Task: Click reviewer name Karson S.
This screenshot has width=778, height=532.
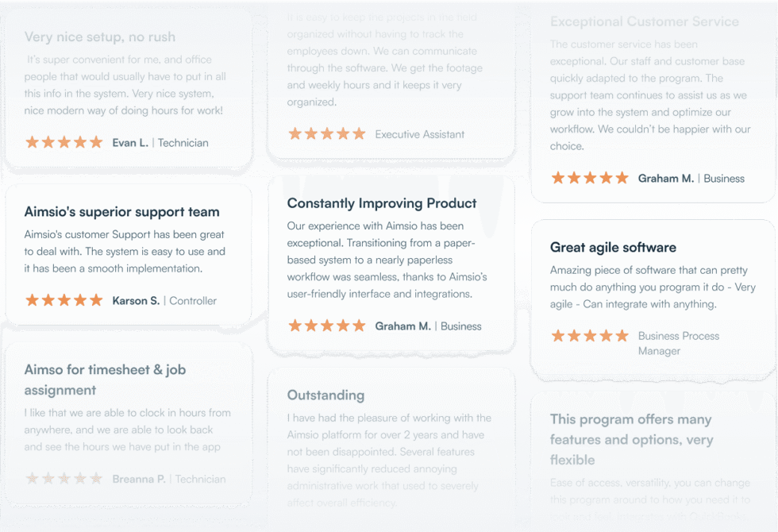Action: pos(136,301)
